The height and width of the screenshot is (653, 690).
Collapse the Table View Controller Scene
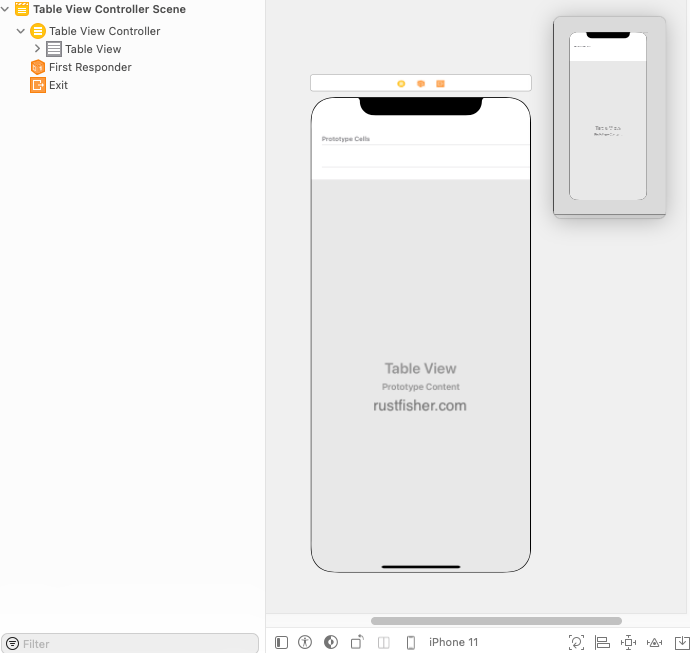(x=6, y=9)
